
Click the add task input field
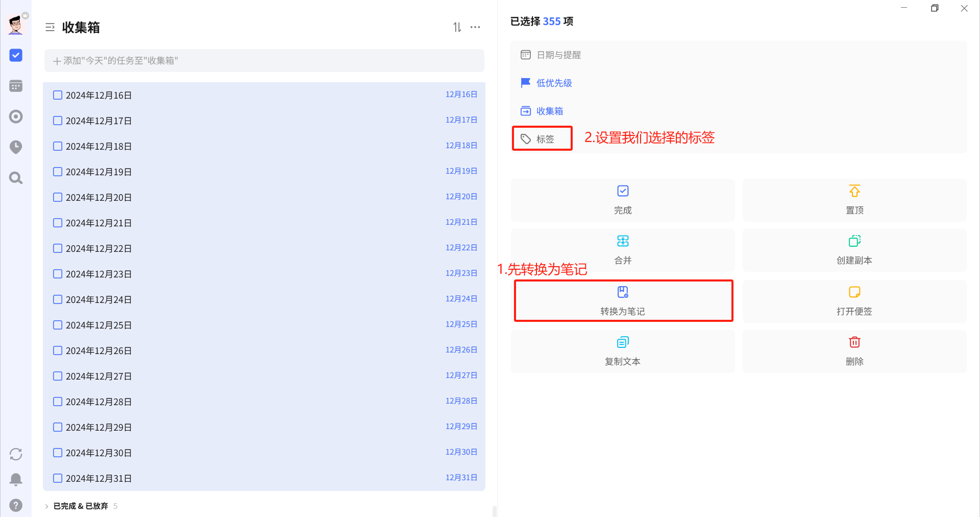coord(264,61)
